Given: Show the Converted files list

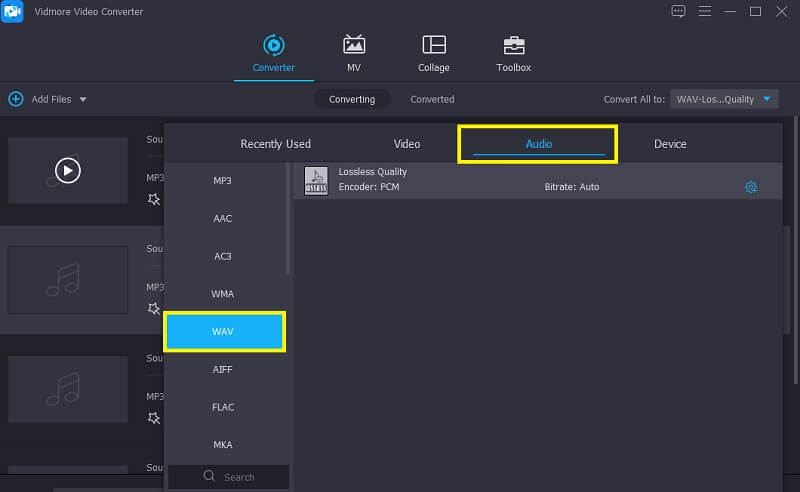Looking at the screenshot, I should click(432, 99).
